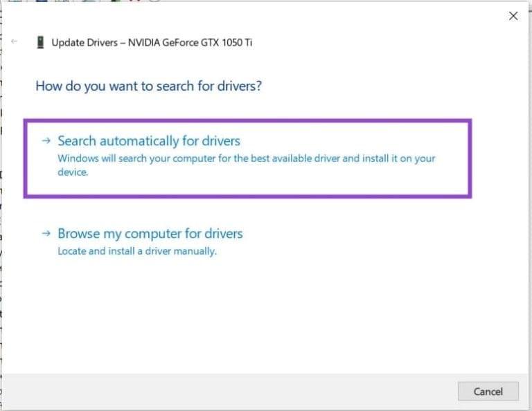Close the Update Drivers dialog with X
Screen dimensions: 532x411
pos(513,16)
